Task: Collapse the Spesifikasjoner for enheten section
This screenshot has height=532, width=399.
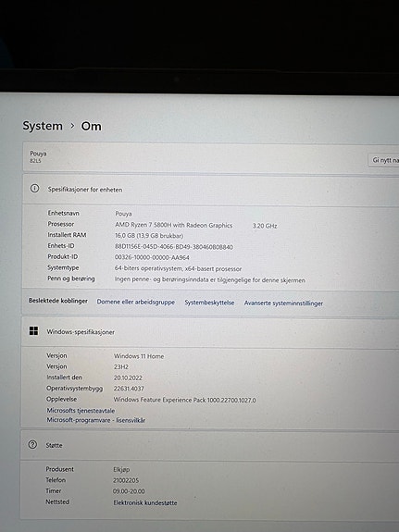Action: pos(210,189)
